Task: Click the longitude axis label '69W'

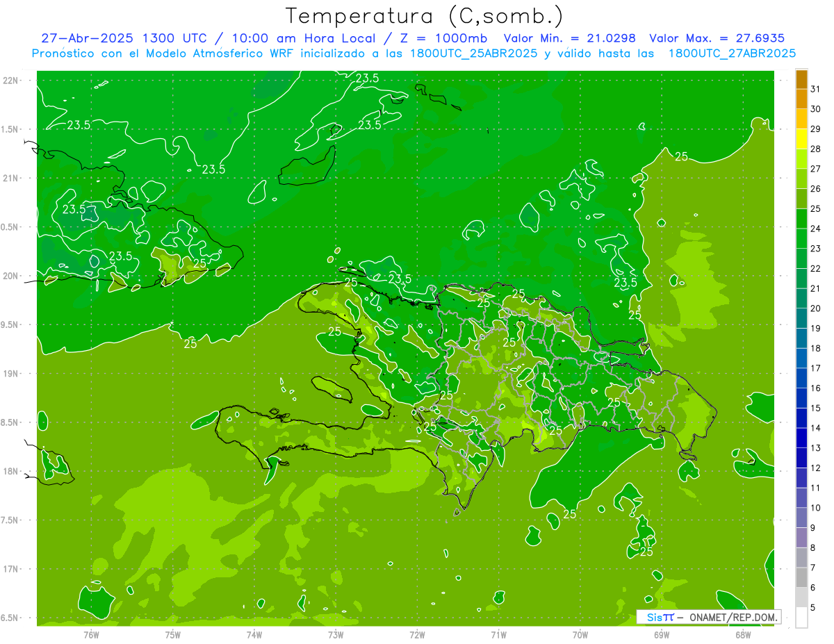Action: click(x=662, y=634)
